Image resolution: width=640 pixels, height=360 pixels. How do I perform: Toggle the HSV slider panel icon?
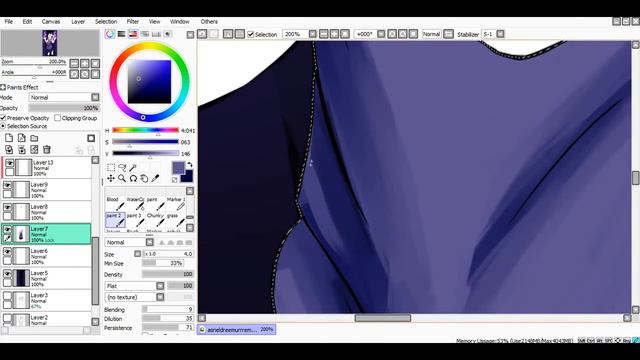(133, 34)
